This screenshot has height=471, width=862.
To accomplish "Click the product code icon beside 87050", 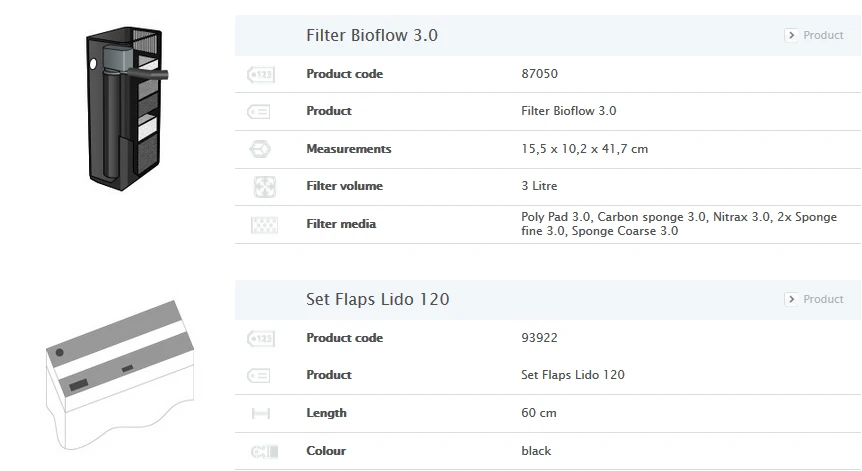I will coord(260,74).
